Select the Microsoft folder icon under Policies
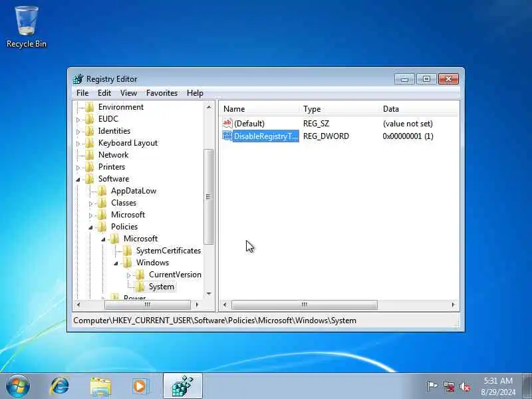 click(x=114, y=239)
